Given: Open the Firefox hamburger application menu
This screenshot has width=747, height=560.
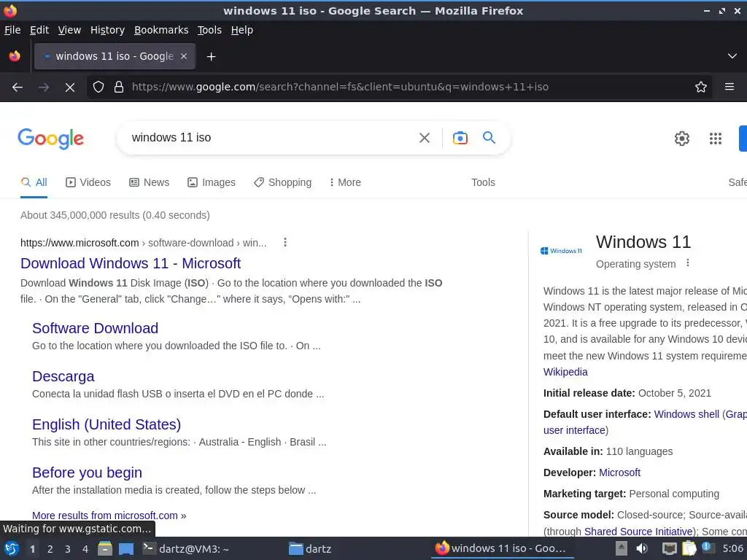Looking at the screenshot, I should [x=729, y=87].
